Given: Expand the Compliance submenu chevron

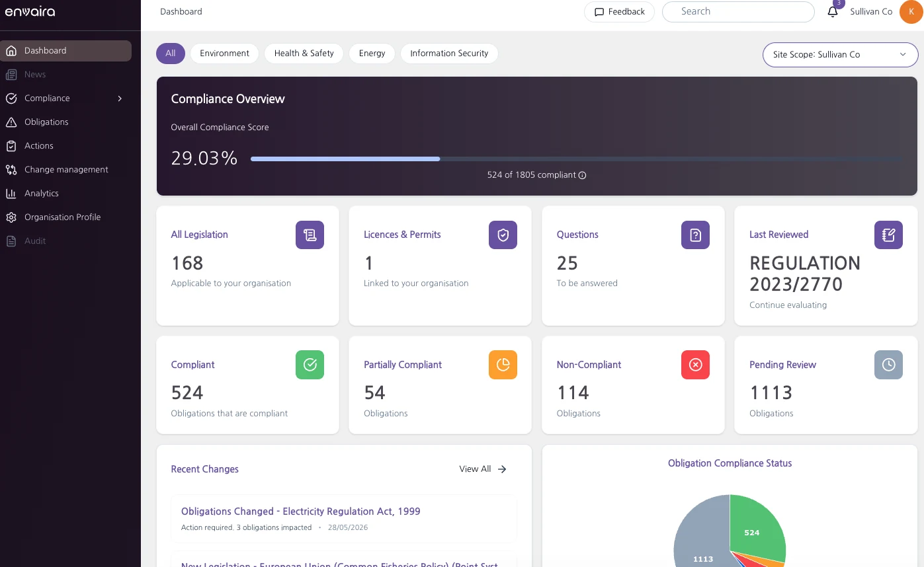Looking at the screenshot, I should 120,98.
